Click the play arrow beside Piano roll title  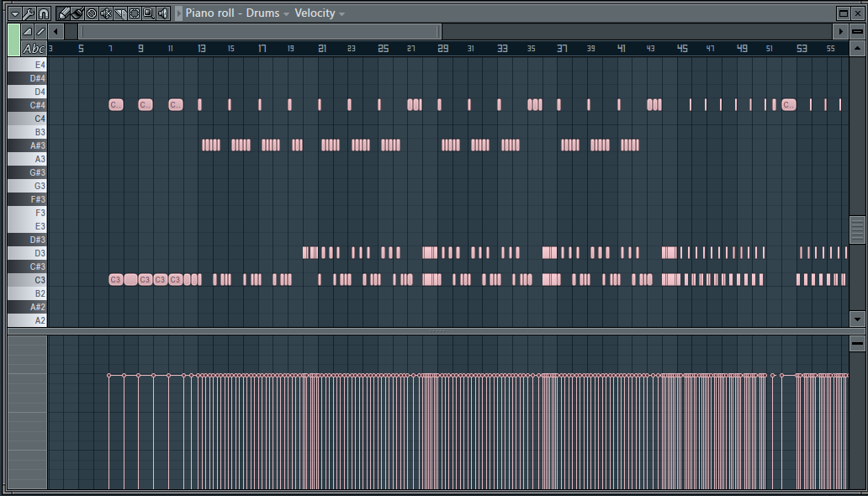[179, 13]
